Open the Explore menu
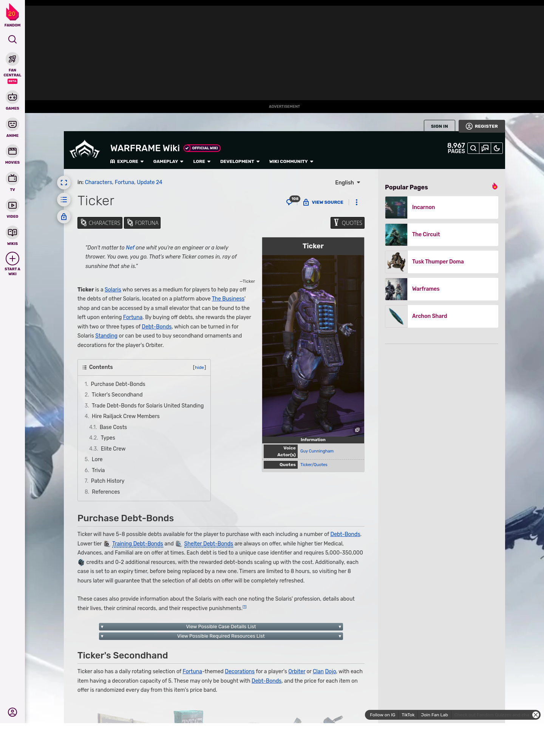The height and width of the screenshot is (756, 544). [x=127, y=161]
